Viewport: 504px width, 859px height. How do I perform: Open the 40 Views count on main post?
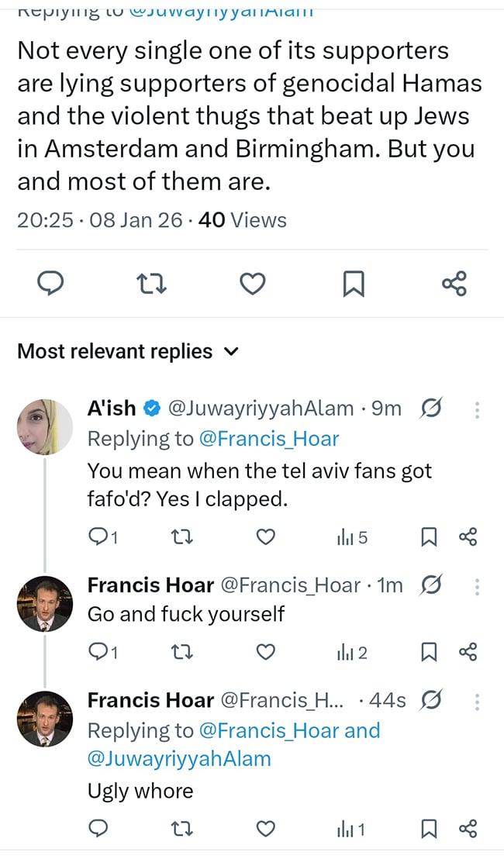pos(243,220)
